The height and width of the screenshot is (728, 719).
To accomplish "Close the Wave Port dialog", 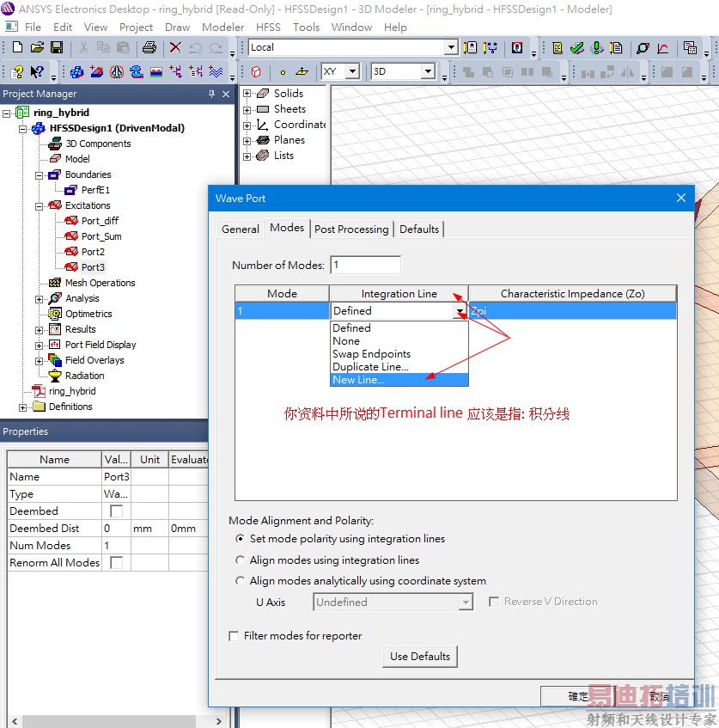I will [681, 198].
